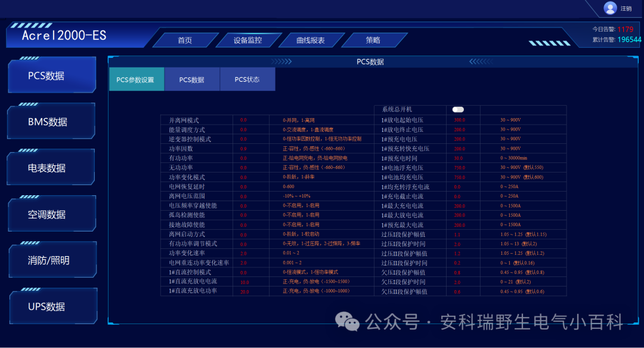This screenshot has height=348, width=644.
Task: Log out via the 注销 link
Action: tap(626, 8)
